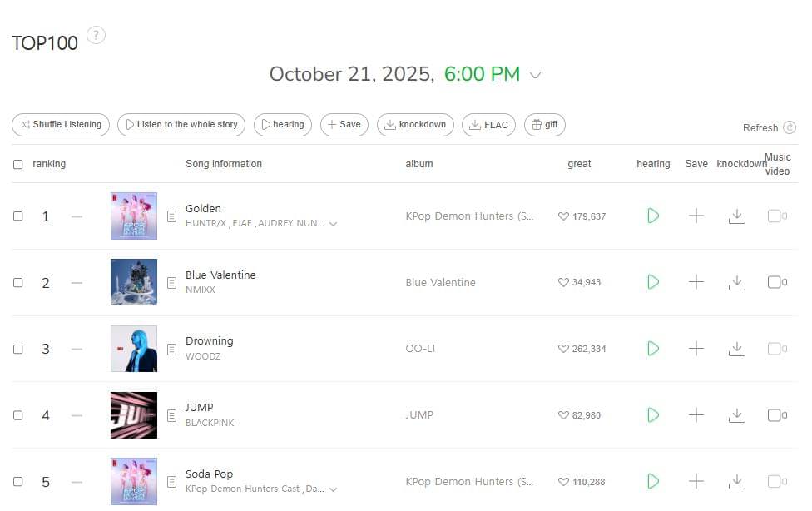
Task: Open the Blue Valentine music video
Action: tap(775, 283)
